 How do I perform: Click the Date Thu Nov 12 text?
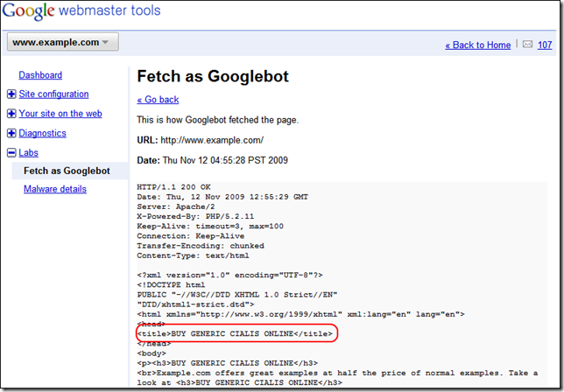click(213, 160)
